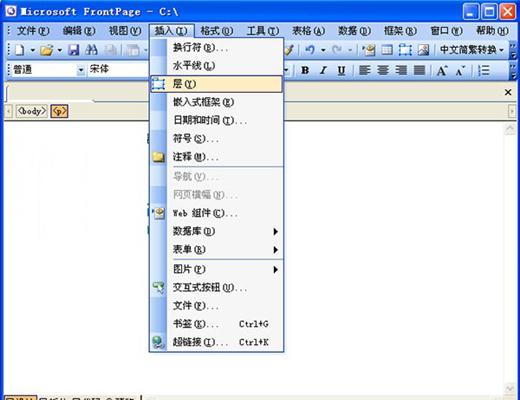The image size is (520, 400).
Task: Click the Align Left paragraph button
Action: coord(365,70)
